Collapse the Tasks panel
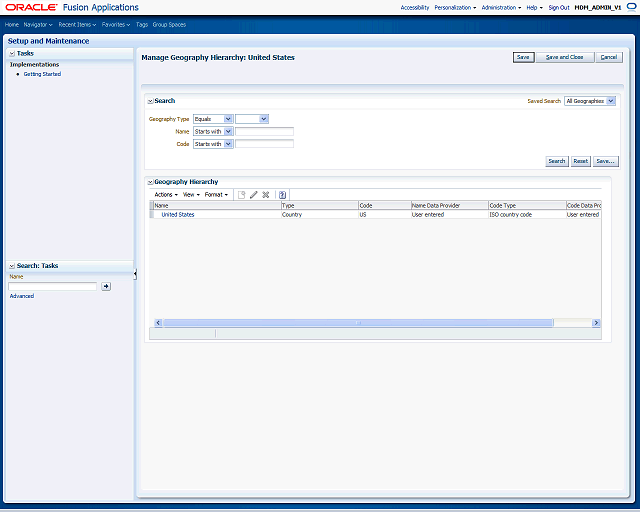Image resolution: width=640 pixels, height=512 pixels. pos(12,53)
